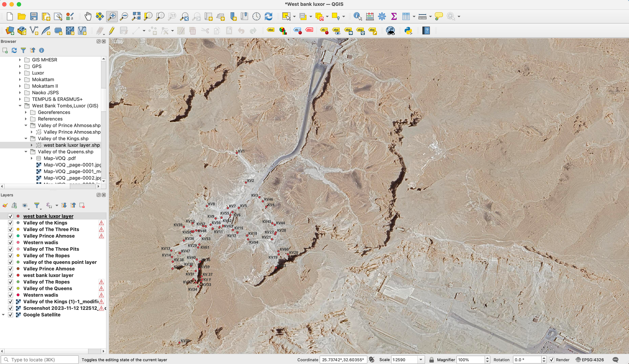Collapse West Bank Tombs,Luxor (GIS) folder
This screenshot has height=364, width=629.
point(20,106)
